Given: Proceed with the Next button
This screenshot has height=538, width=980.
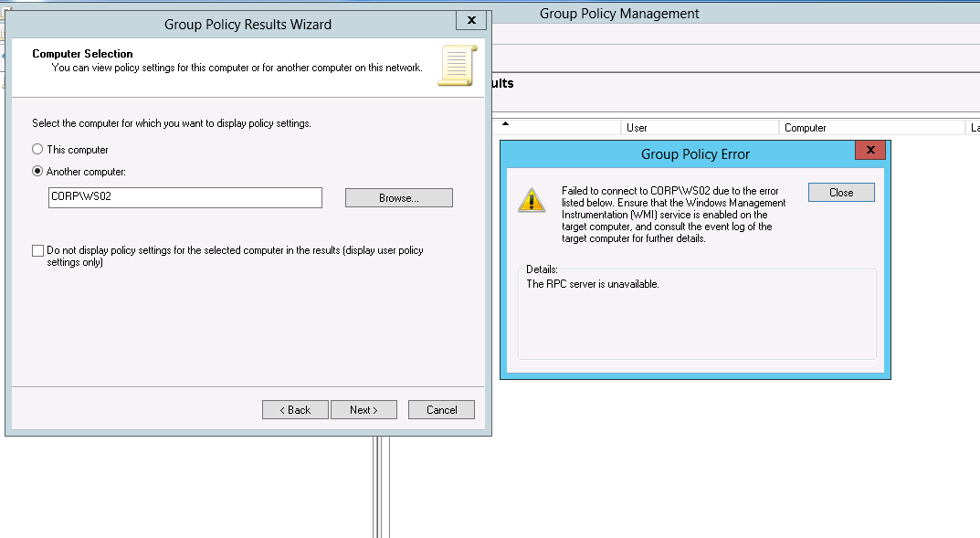Looking at the screenshot, I should 364,410.
